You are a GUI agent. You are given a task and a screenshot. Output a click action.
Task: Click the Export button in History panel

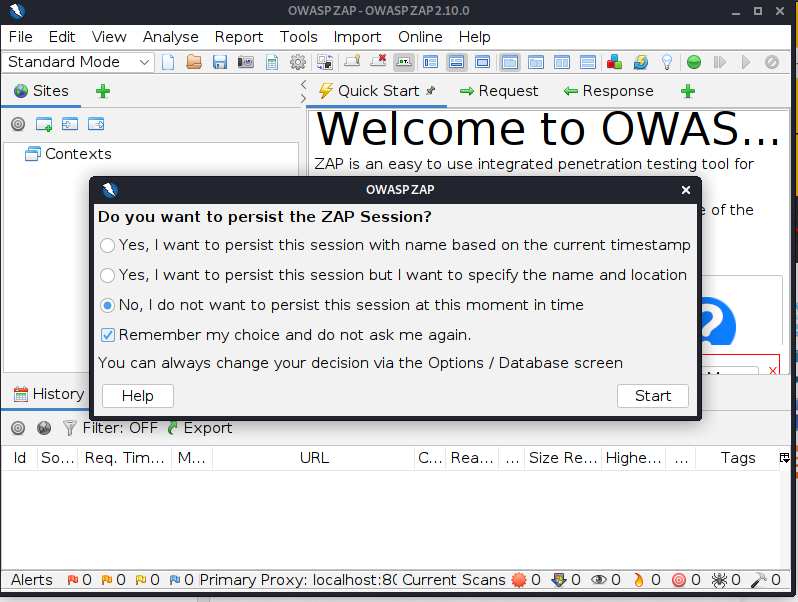tap(200, 428)
